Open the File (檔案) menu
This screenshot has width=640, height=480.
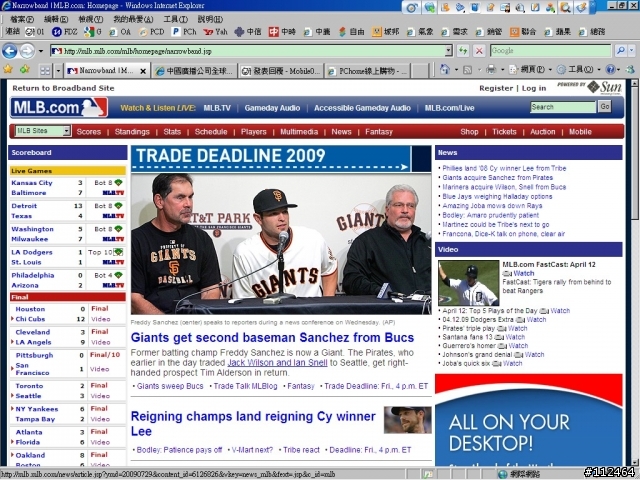[x=22, y=19]
